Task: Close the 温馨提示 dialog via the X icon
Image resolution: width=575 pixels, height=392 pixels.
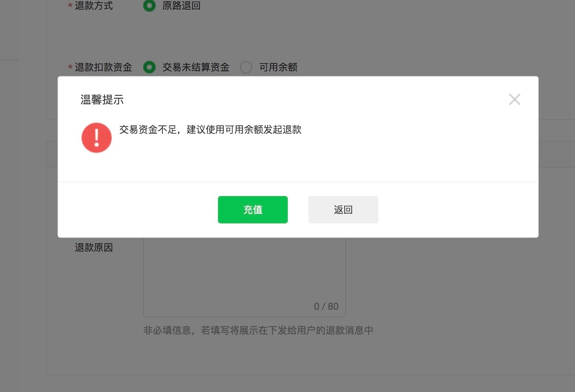Action: coord(514,99)
